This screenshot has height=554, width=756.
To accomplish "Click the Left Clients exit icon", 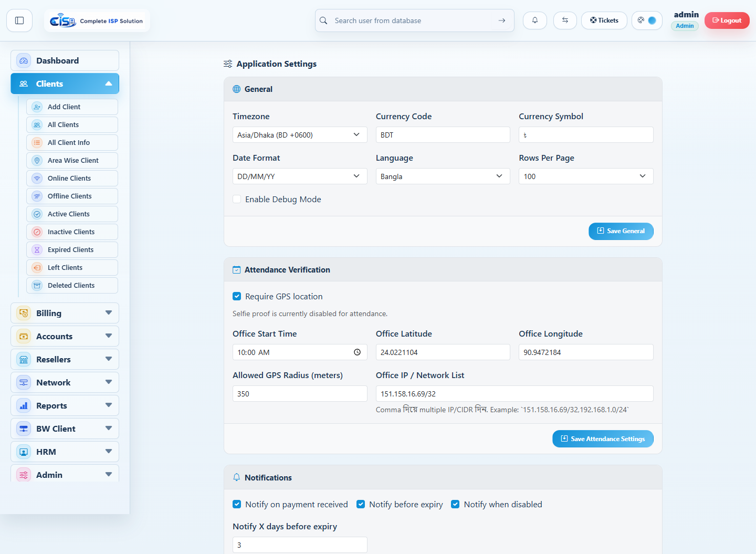I will pyautogui.click(x=37, y=268).
